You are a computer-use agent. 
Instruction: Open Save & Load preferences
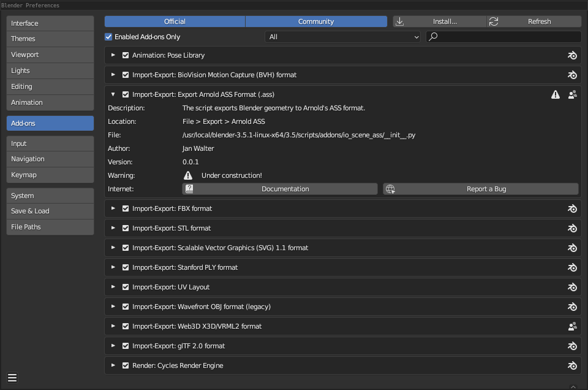coord(50,212)
